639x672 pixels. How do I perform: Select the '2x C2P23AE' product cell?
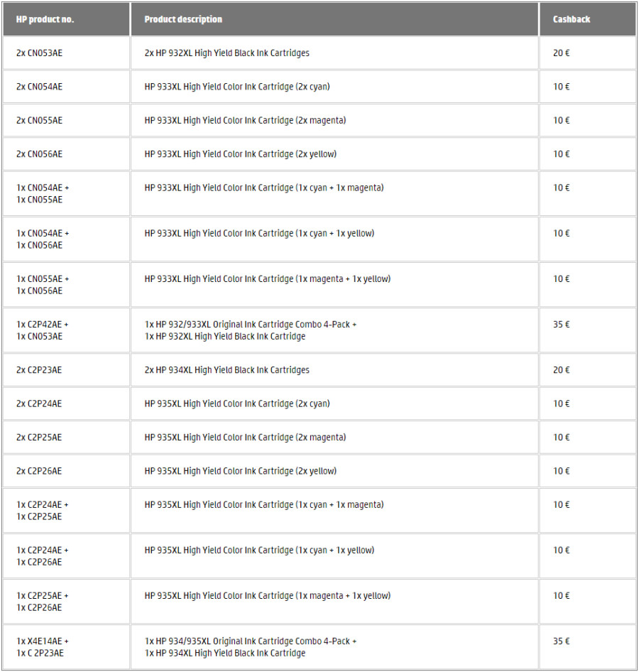click(66, 370)
